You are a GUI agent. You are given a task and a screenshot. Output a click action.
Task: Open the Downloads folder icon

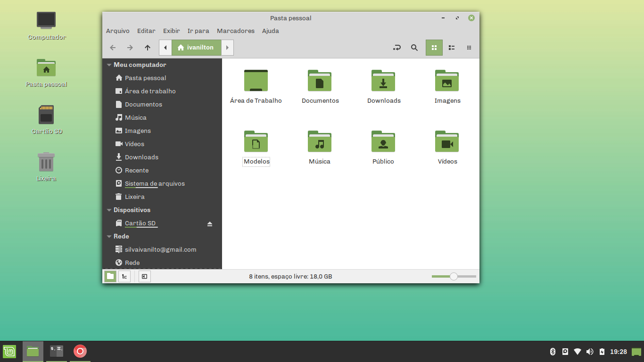pos(383,81)
